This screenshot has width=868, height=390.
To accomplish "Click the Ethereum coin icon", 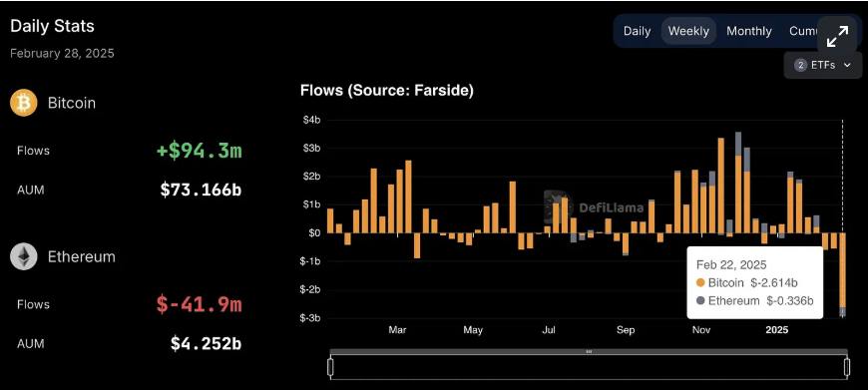I will point(24,256).
